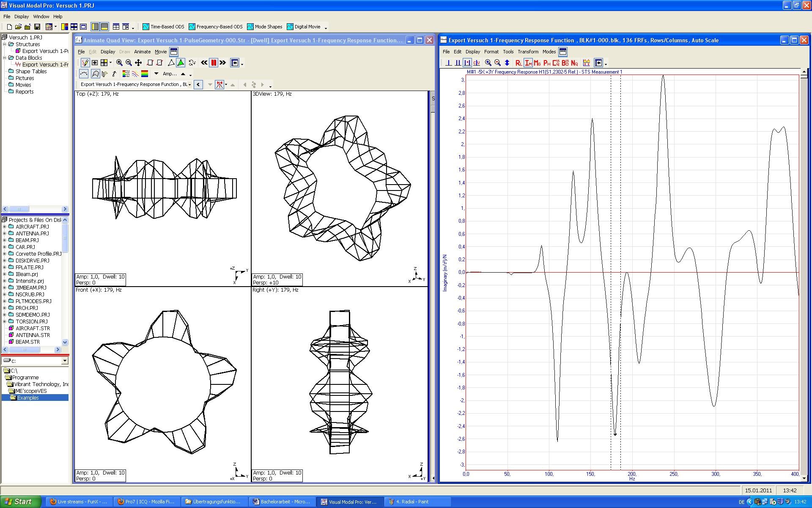Show Imaginary part with the IM icon
The width and height of the screenshot is (812, 508).
[528, 63]
